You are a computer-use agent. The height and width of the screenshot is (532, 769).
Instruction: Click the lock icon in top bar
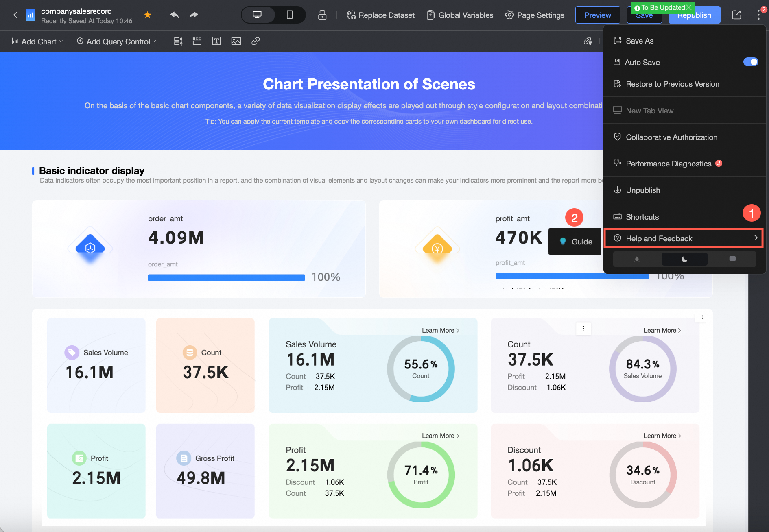[322, 15]
